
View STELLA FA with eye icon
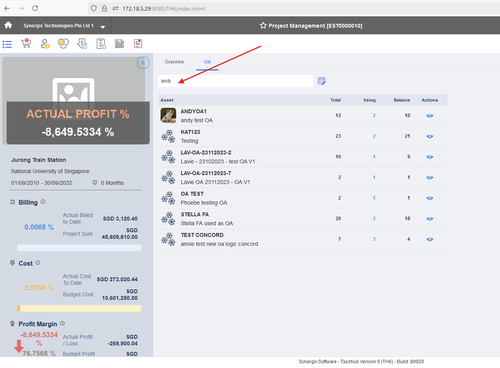pyautogui.click(x=430, y=219)
